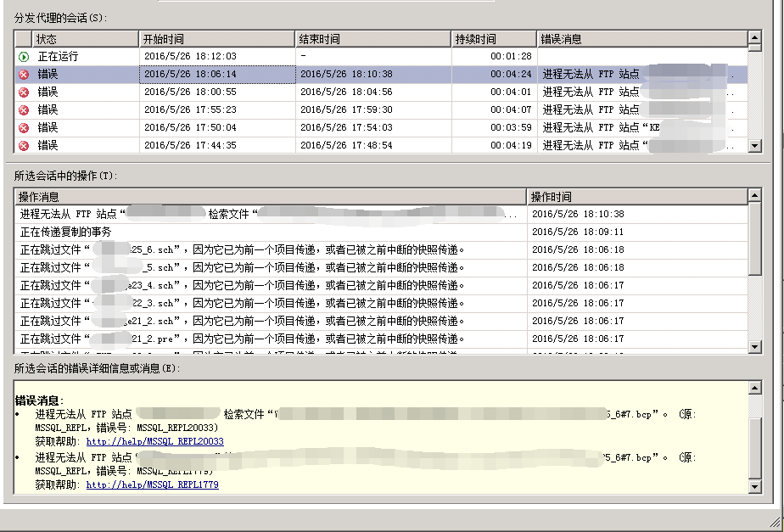The image size is (784, 532).
Task: Select end time 2016/5/26 17:48:54
Action: [x=346, y=145]
